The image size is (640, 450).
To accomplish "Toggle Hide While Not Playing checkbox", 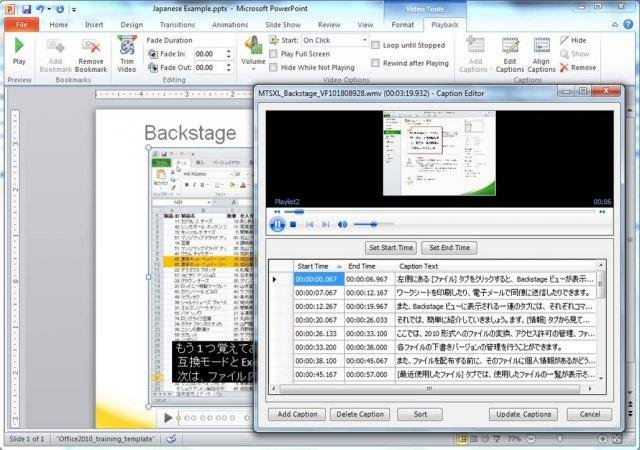I will (273, 67).
